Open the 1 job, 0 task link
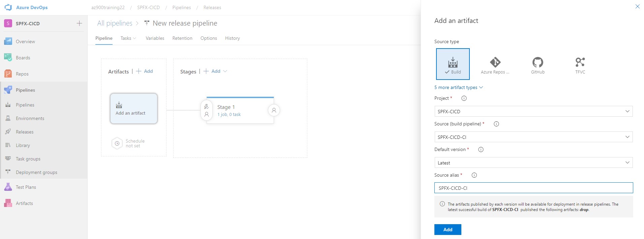The width and height of the screenshot is (644, 239). click(x=229, y=115)
